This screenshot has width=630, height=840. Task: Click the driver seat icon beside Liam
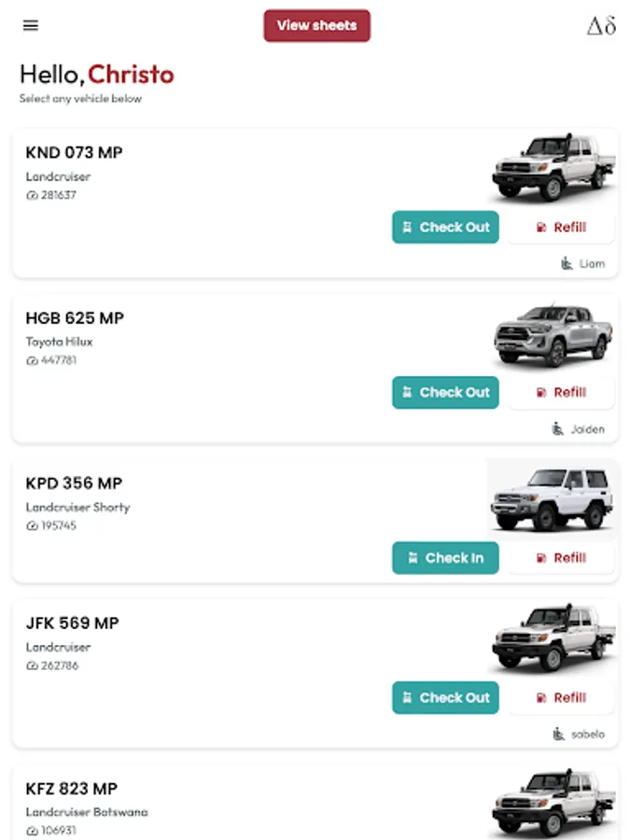coord(567,263)
